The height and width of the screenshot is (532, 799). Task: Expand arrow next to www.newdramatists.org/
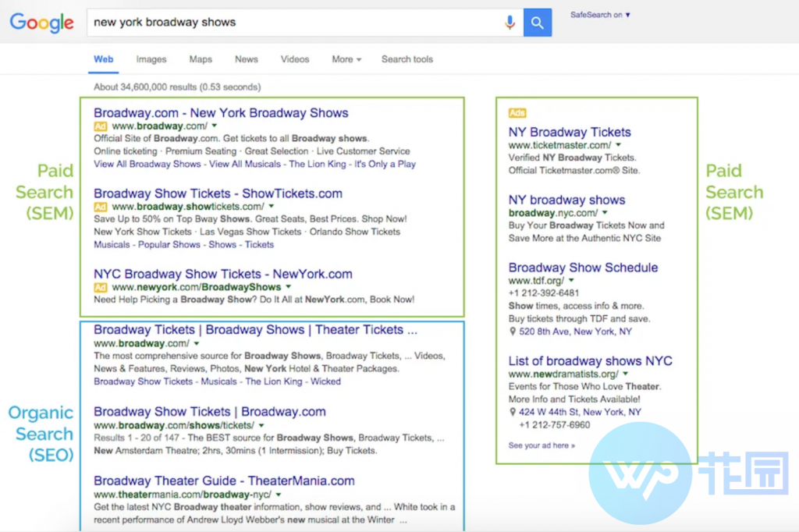tap(626, 374)
